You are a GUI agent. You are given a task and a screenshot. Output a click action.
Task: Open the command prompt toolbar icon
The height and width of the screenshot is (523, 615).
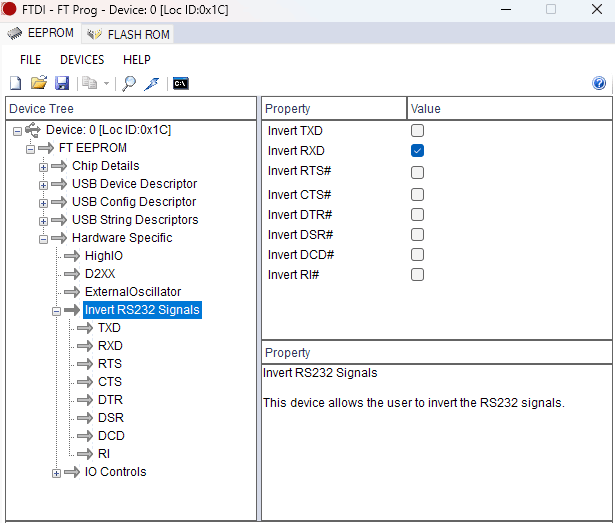coord(181,83)
